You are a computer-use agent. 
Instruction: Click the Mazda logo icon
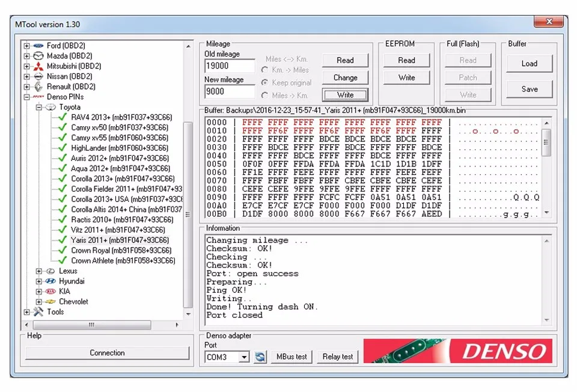pos(38,56)
